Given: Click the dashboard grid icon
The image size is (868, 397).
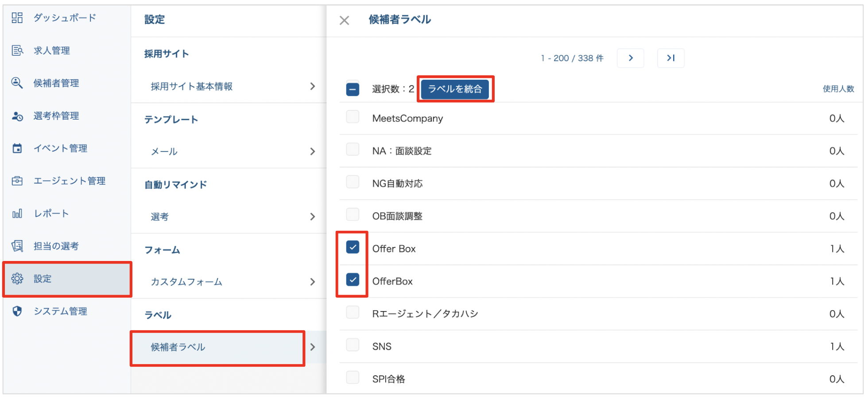Looking at the screenshot, I should (x=17, y=18).
